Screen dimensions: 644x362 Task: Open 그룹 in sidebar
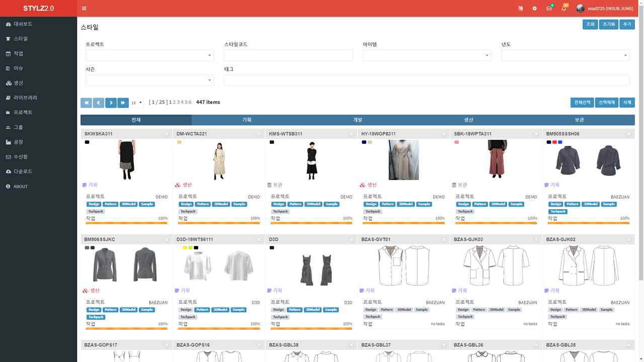click(x=39, y=127)
